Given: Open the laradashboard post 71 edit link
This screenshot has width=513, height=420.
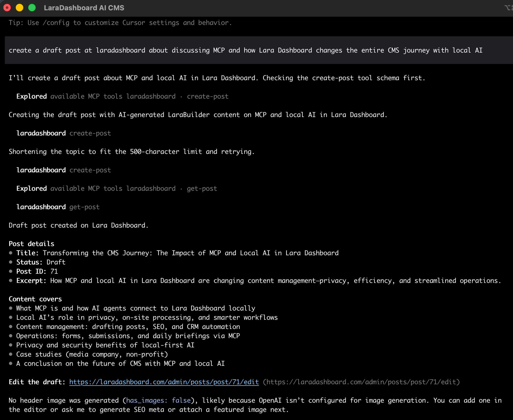Looking at the screenshot, I should (164, 382).
